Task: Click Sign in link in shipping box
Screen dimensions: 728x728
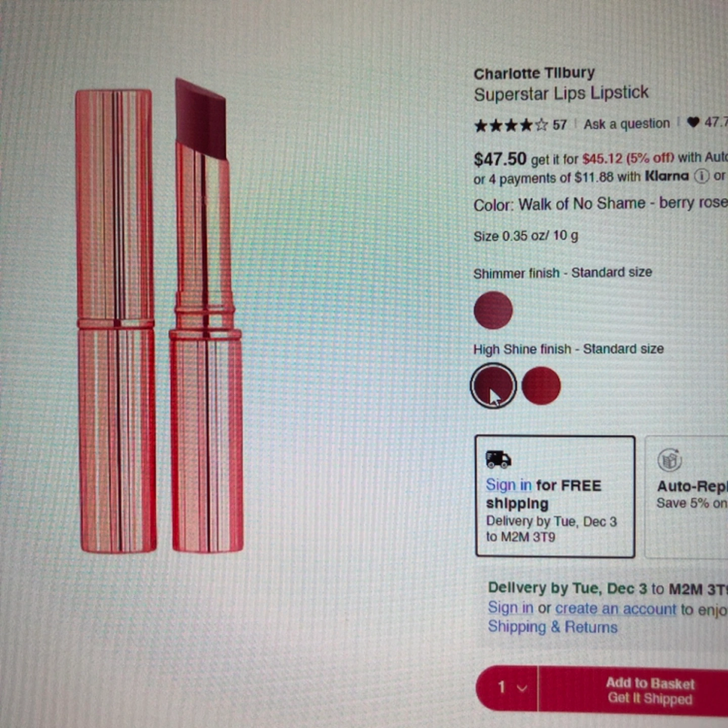Action: [x=509, y=485]
